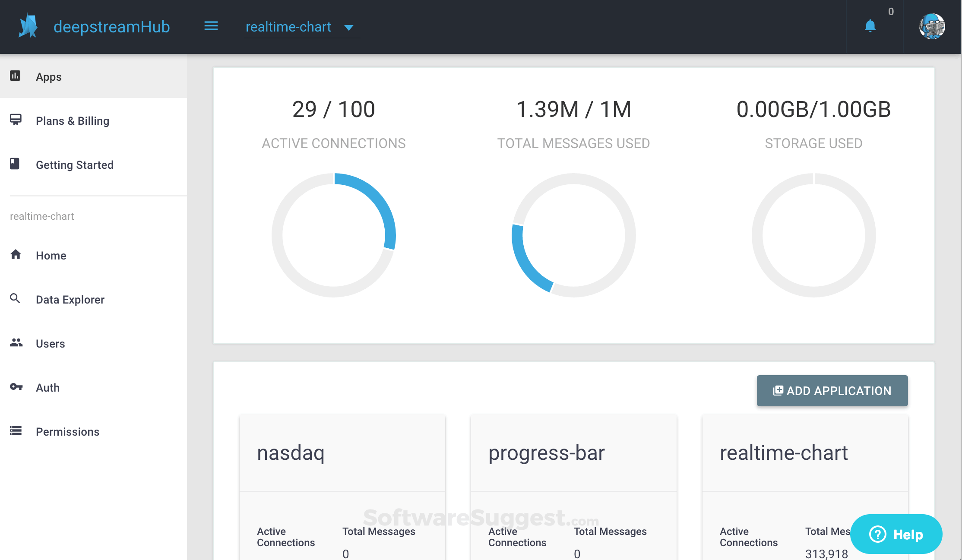
Task: Open the Users menu item
Action: [x=50, y=344]
